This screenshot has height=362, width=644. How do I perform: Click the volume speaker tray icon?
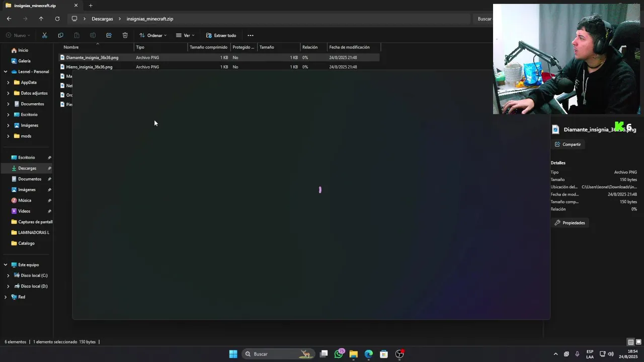[611, 354]
